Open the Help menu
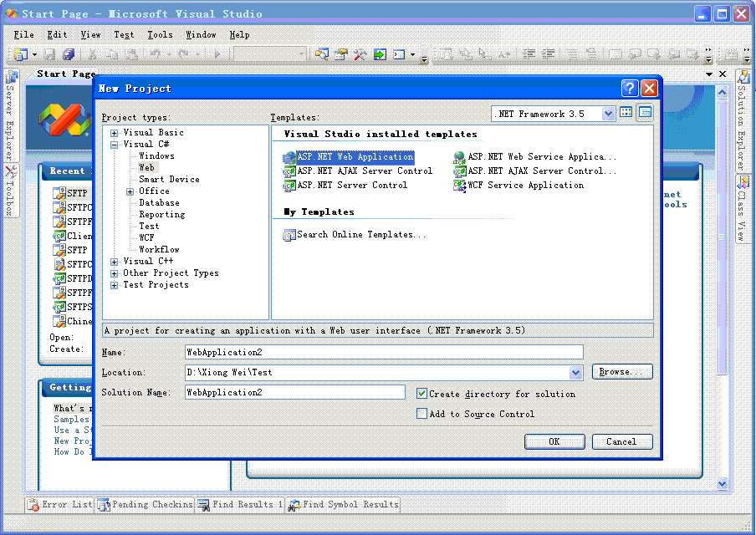This screenshot has width=756, height=535. click(239, 35)
